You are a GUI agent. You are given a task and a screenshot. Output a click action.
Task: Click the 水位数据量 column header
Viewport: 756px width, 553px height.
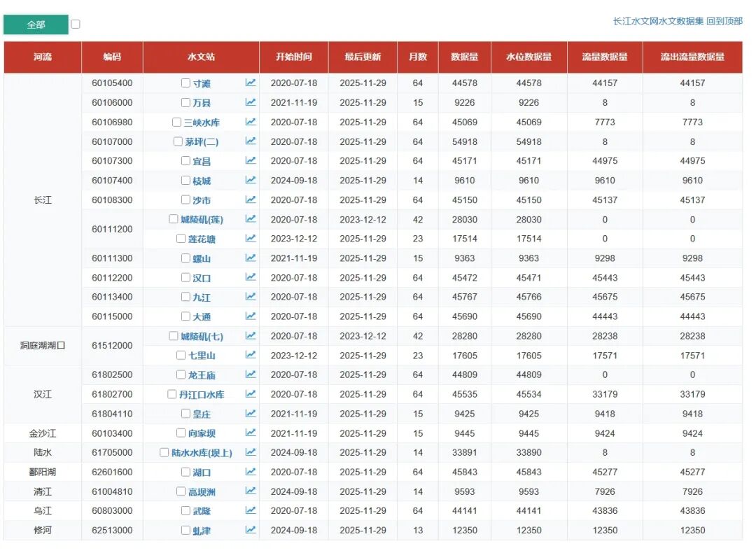[529, 57]
